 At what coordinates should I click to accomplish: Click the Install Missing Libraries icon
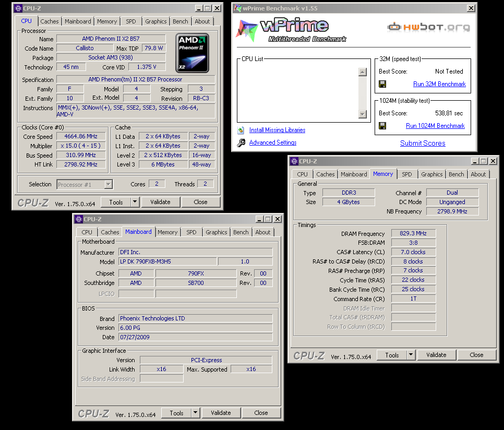[x=241, y=130]
